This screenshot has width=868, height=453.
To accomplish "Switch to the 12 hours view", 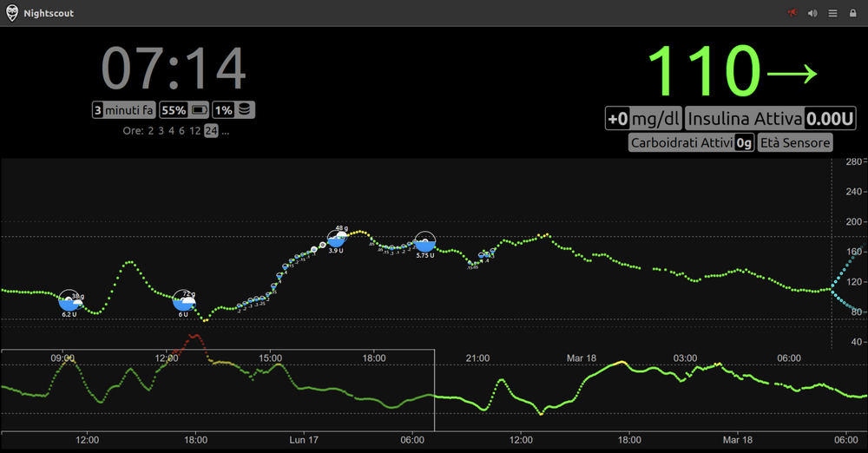I will point(194,131).
